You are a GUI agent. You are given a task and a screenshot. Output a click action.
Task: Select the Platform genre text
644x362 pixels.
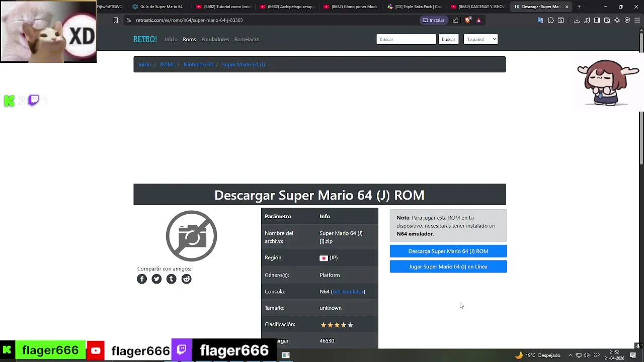330,275
